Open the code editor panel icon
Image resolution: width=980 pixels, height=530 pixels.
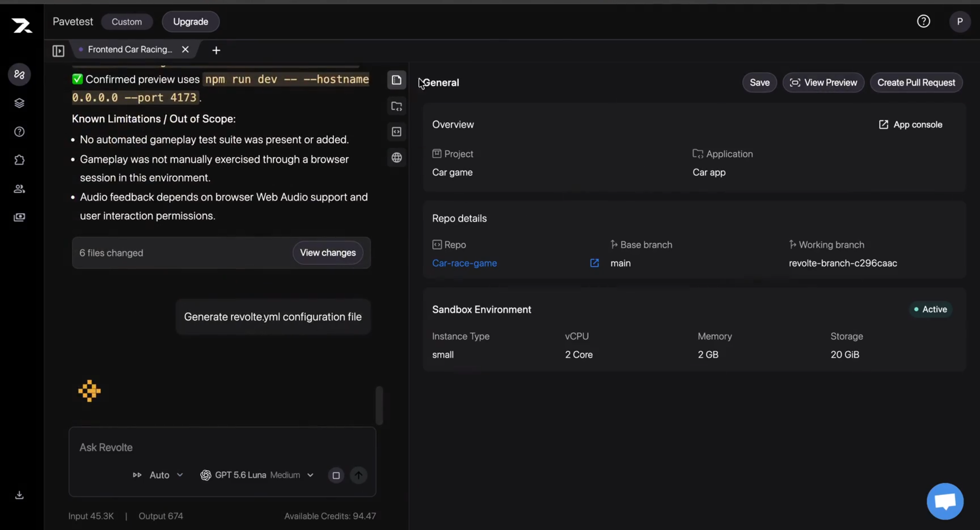pyautogui.click(x=396, y=132)
